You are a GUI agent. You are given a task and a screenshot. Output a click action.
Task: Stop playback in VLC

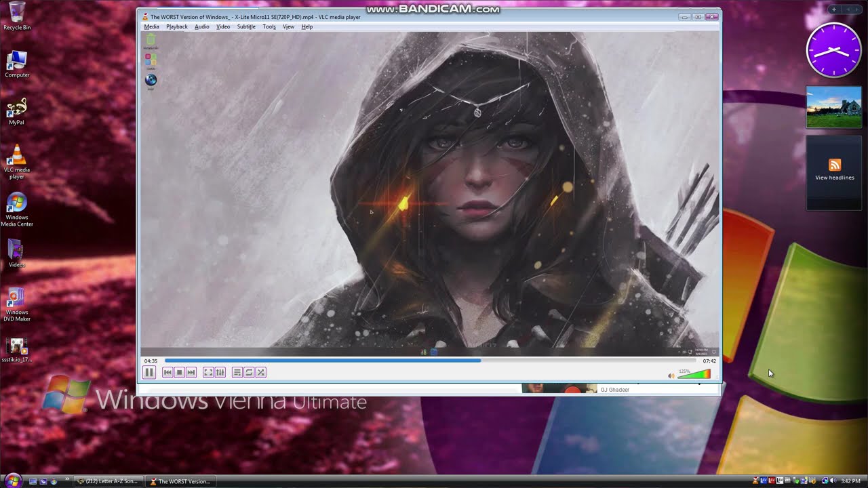tap(179, 372)
